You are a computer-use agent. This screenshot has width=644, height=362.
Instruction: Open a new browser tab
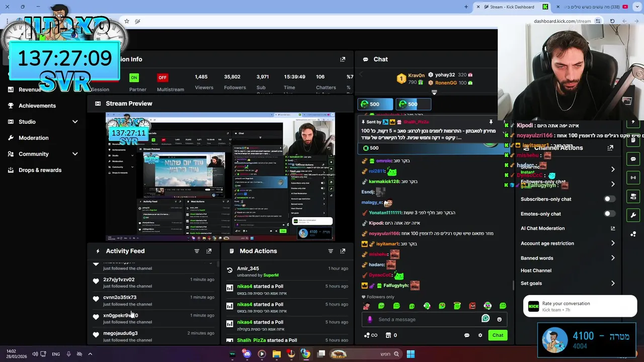[x=466, y=7]
